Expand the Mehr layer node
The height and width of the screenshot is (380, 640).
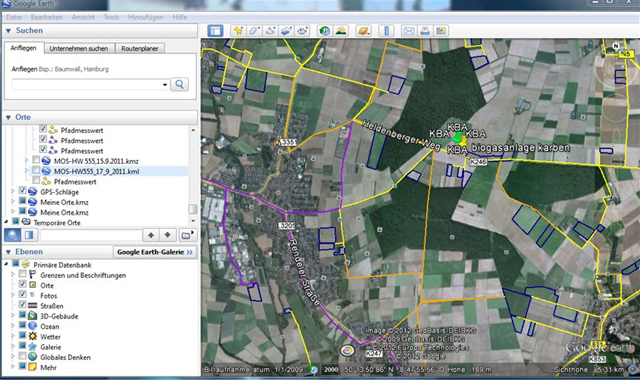point(13,367)
